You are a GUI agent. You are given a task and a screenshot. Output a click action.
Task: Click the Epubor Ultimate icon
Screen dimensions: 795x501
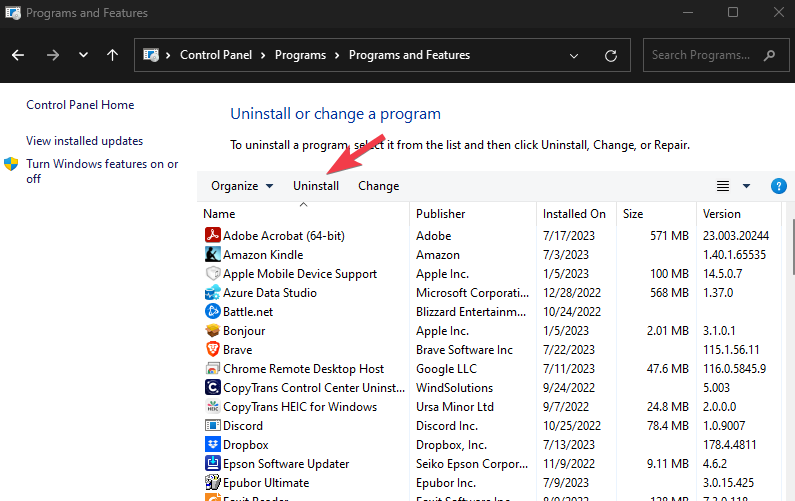pyautogui.click(x=212, y=482)
